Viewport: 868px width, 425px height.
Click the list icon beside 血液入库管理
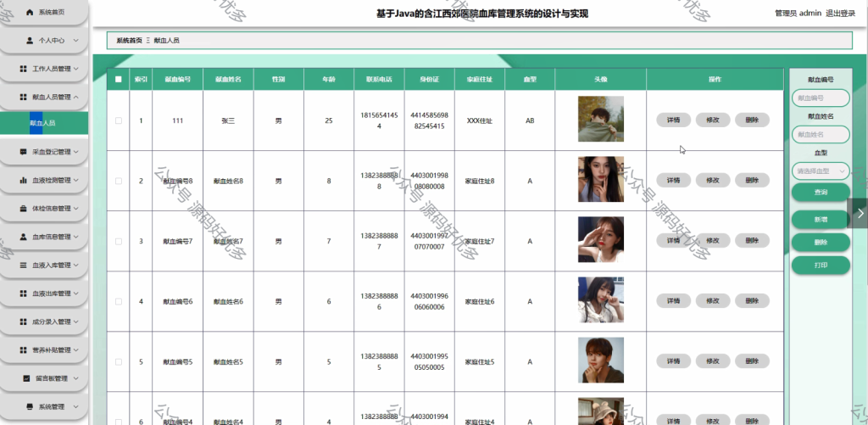point(23,266)
